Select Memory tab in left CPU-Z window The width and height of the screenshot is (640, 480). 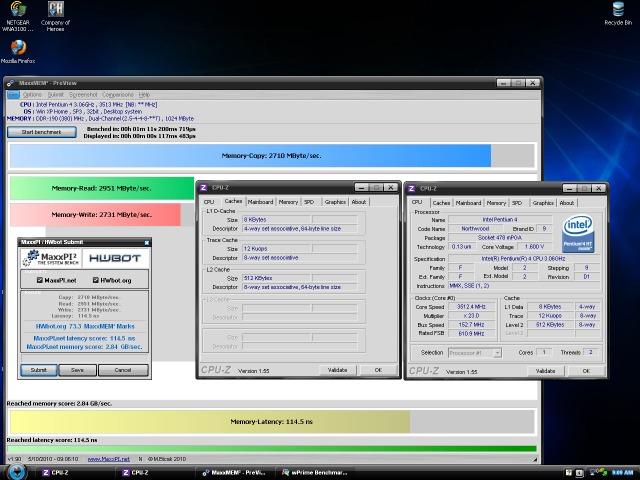click(x=288, y=202)
